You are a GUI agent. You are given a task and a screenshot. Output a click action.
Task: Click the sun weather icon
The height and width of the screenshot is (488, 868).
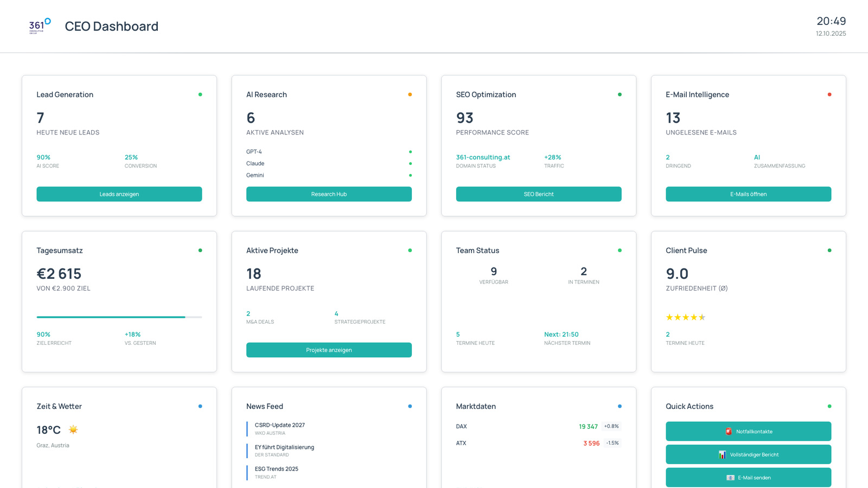pyautogui.click(x=73, y=429)
